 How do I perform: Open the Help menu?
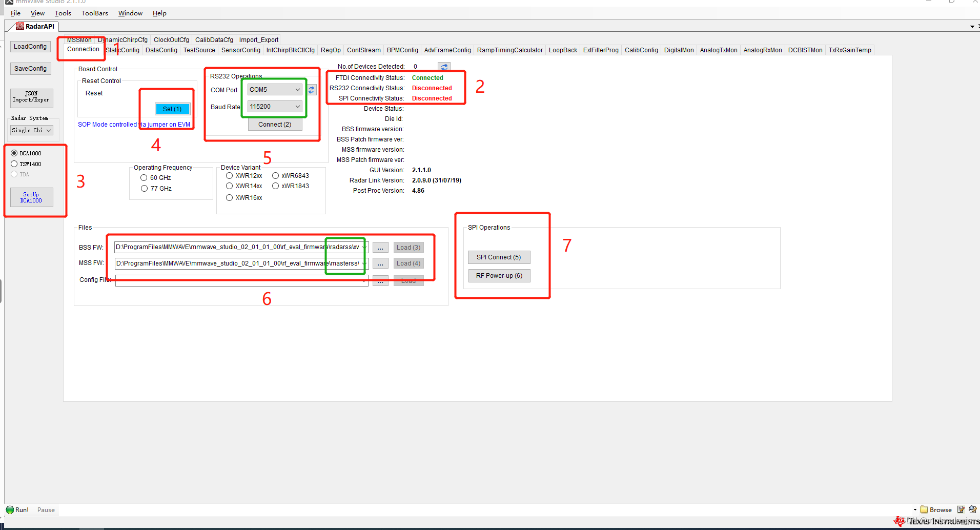(159, 13)
